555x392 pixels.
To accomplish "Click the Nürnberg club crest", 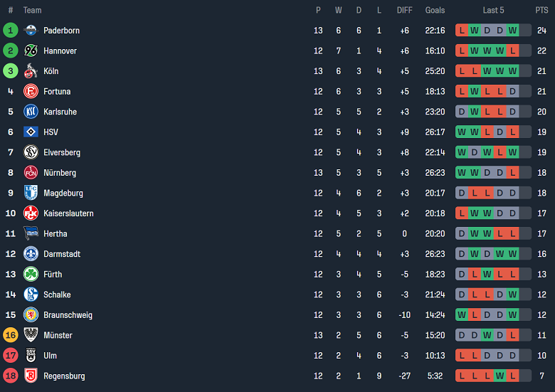I will click(31, 173).
